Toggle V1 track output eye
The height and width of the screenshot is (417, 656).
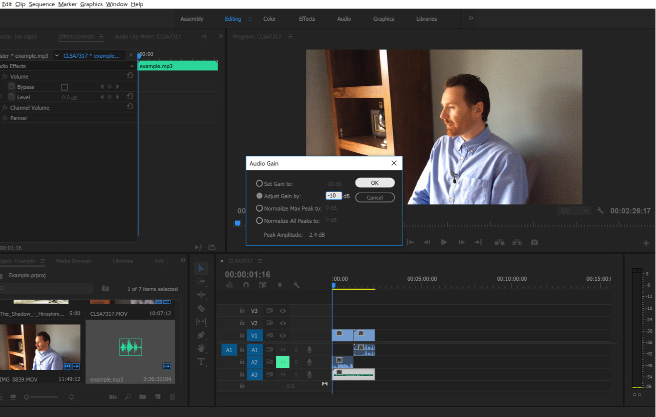pos(283,335)
